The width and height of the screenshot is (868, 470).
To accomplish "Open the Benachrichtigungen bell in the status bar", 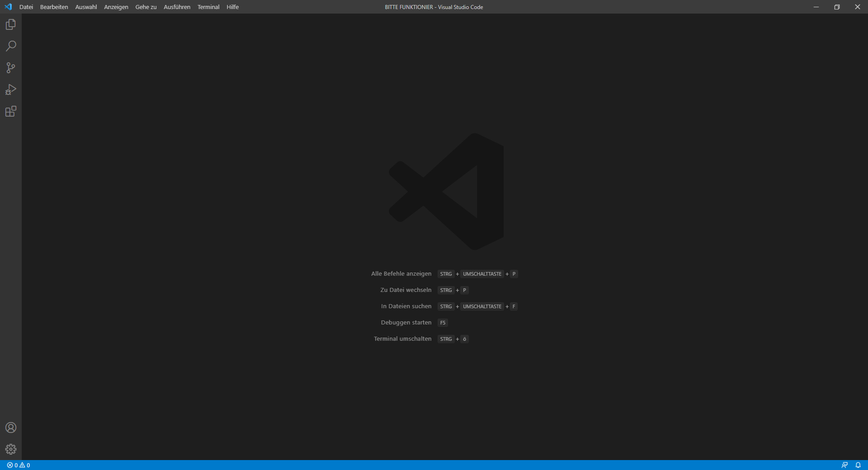I will [x=858, y=465].
